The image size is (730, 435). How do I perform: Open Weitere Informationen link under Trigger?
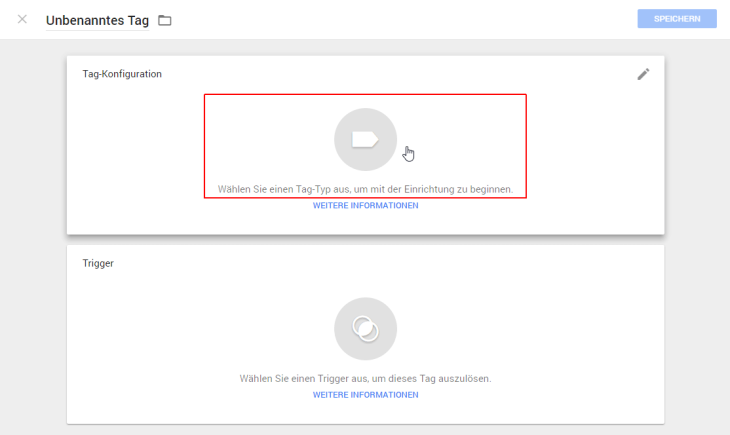tap(365, 394)
